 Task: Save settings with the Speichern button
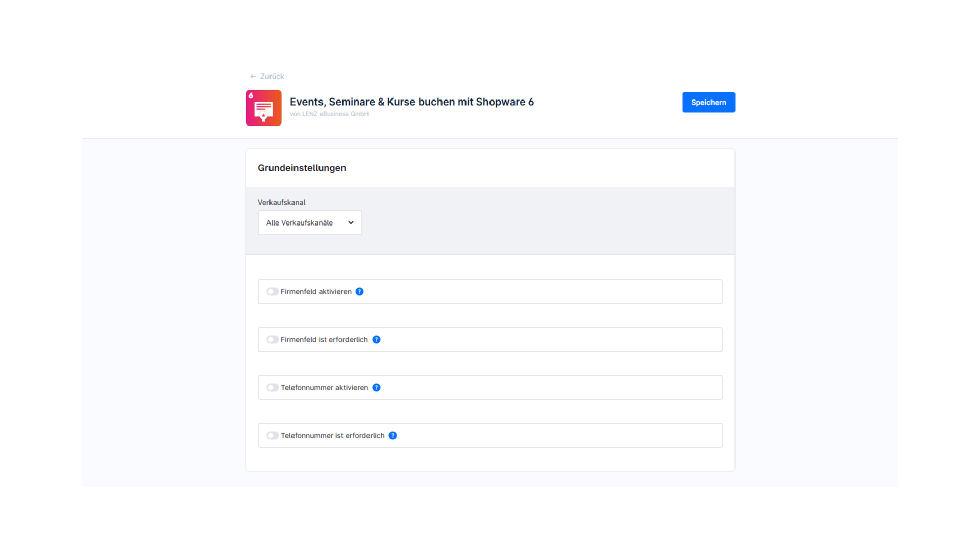click(708, 103)
